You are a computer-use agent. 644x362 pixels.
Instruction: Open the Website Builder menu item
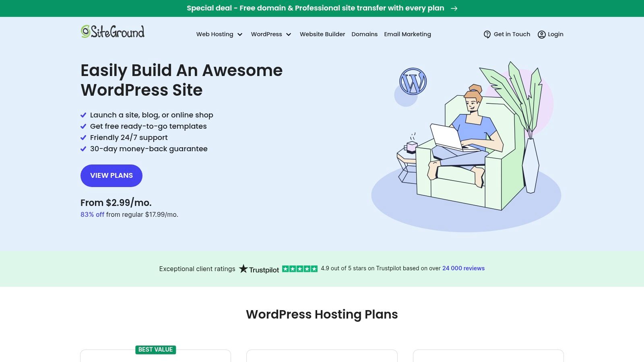322,34
